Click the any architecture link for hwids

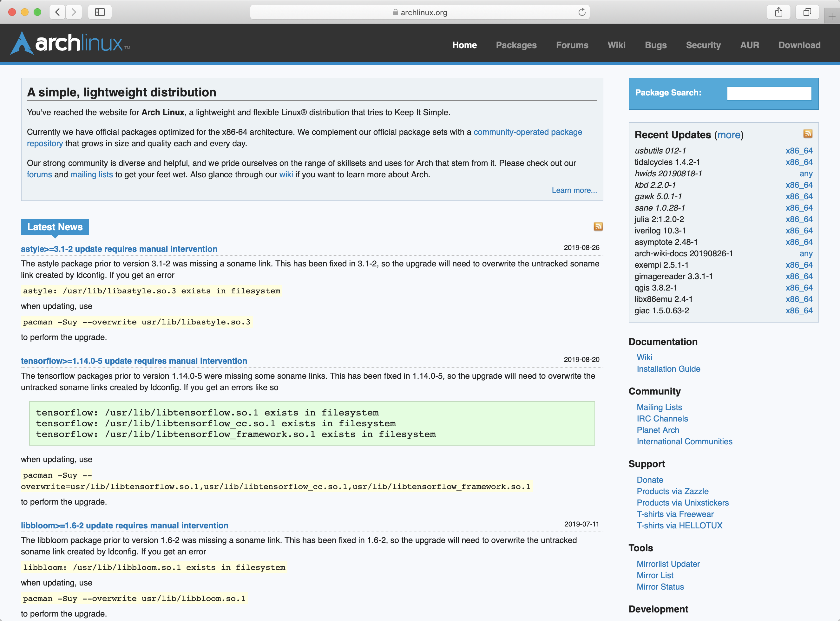(x=806, y=174)
